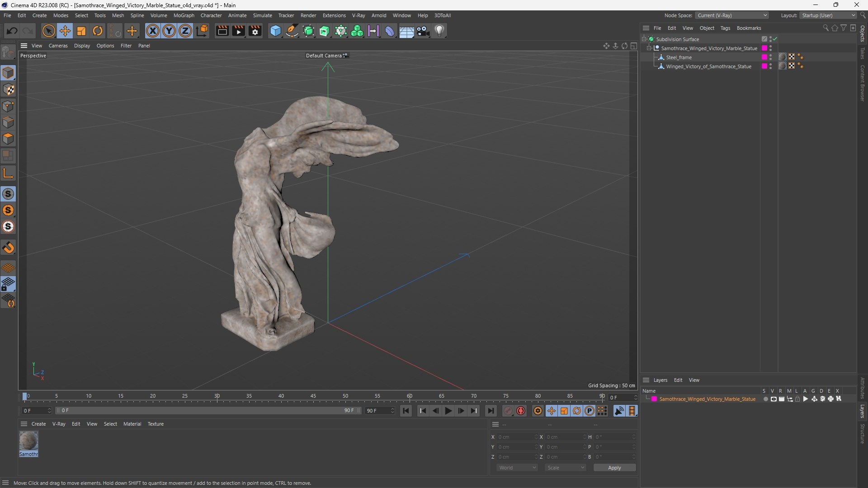Toggle Steel_frame visibility dots
Image resolution: width=868 pixels, height=488 pixels.
pos(770,57)
